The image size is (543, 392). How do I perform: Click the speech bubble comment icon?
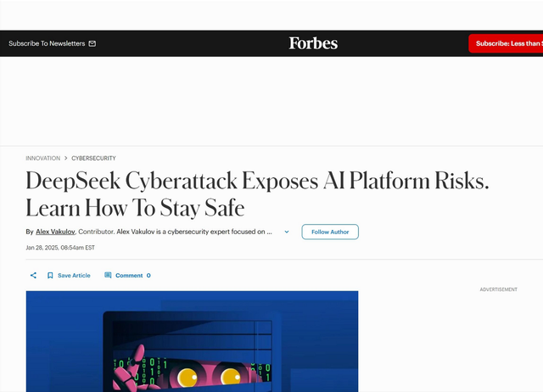(x=108, y=276)
